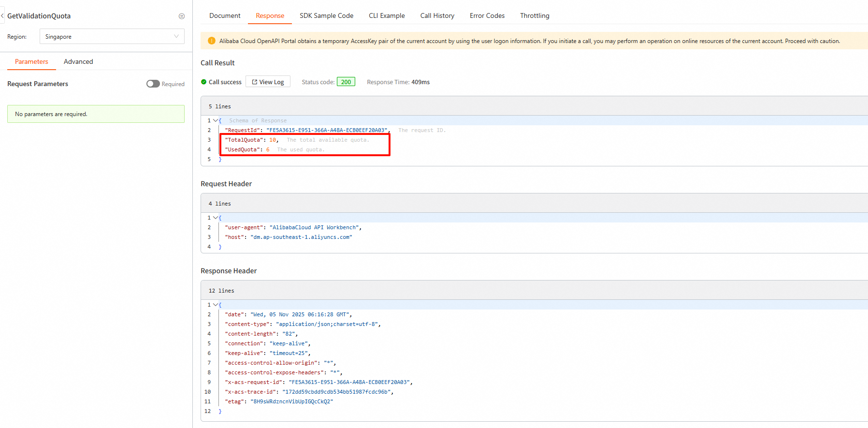Select the Response tab
Image resolution: width=868 pixels, height=428 pixels.
270,15
